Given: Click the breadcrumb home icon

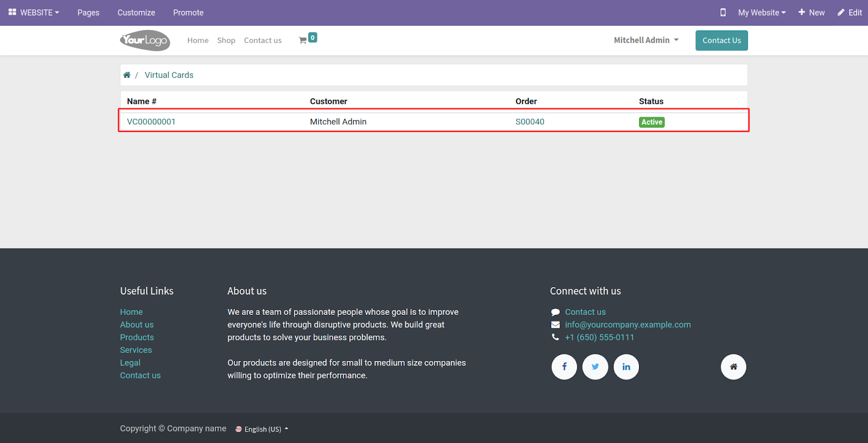Looking at the screenshot, I should pos(127,75).
